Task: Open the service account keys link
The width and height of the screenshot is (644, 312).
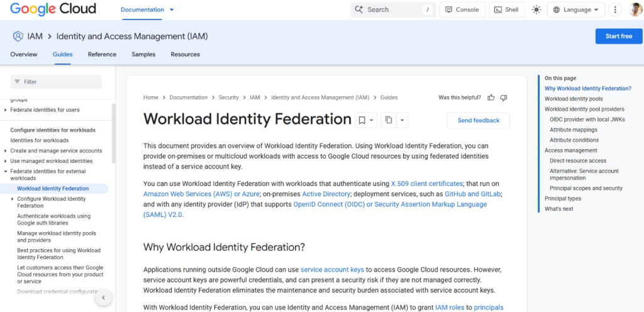Action: [332, 270]
